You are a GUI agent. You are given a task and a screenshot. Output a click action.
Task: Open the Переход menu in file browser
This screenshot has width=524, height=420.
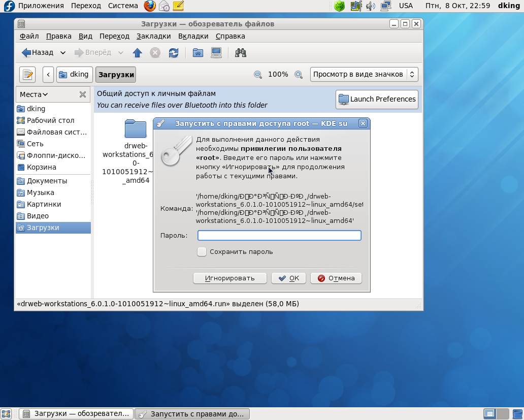point(114,36)
